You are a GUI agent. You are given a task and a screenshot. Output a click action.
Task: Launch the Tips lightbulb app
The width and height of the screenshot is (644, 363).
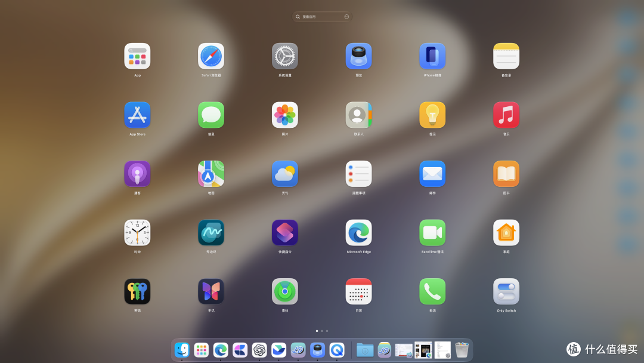click(432, 115)
